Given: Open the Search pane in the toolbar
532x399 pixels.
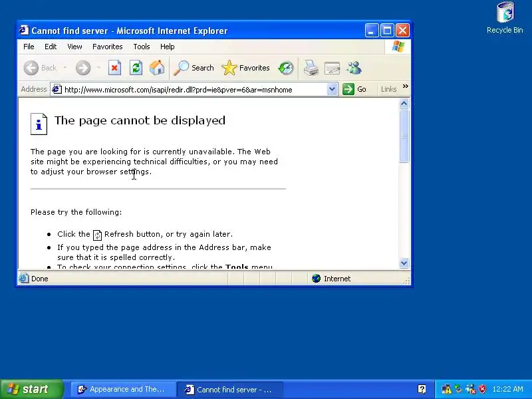Looking at the screenshot, I should [194, 68].
